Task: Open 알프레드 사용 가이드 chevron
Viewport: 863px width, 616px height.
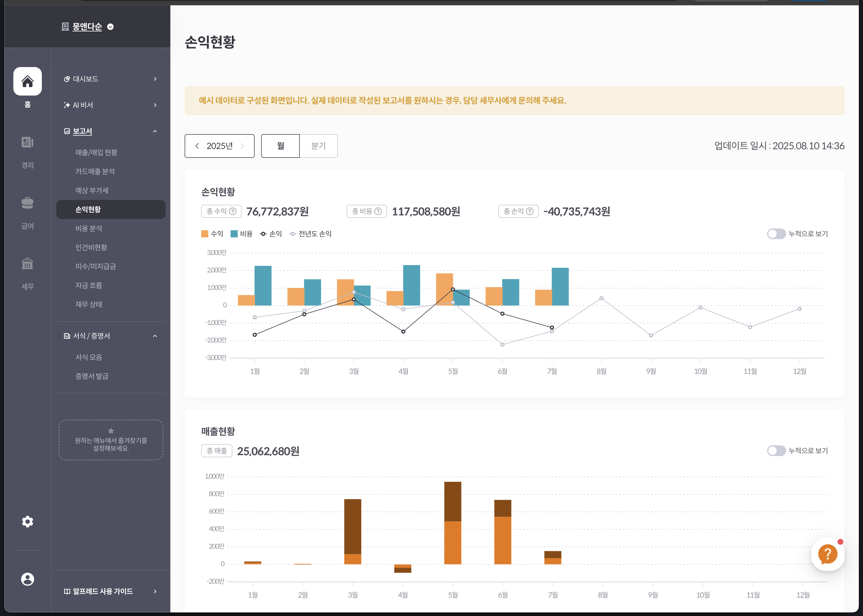Action: tap(155, 591)
